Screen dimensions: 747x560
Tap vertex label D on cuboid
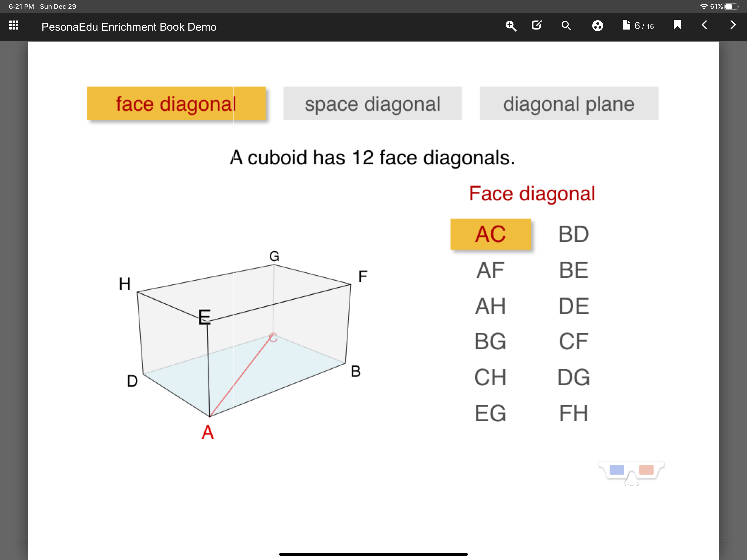point(132,381)
